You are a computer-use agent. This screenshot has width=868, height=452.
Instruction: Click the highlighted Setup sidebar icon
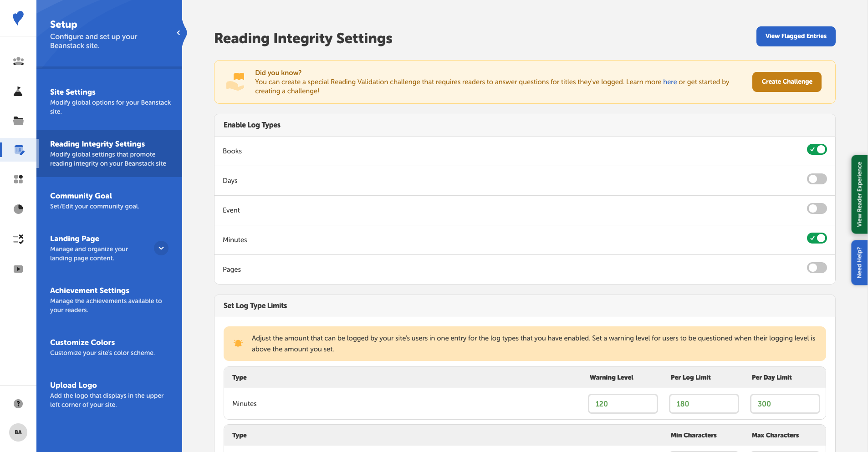tap(18, 149)
